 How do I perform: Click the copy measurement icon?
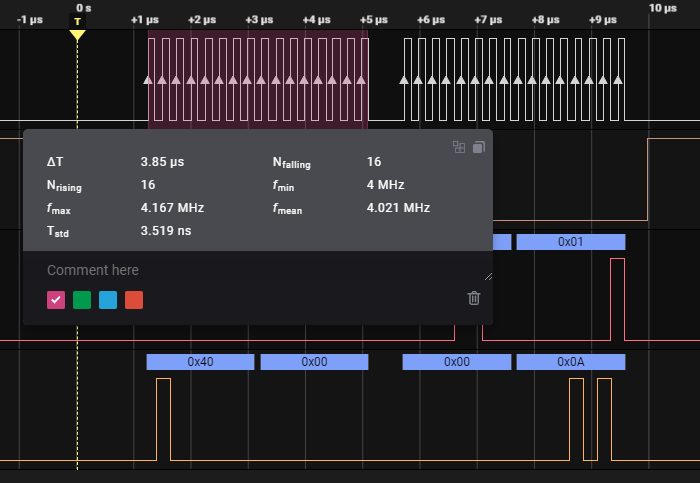pos(479,147)
